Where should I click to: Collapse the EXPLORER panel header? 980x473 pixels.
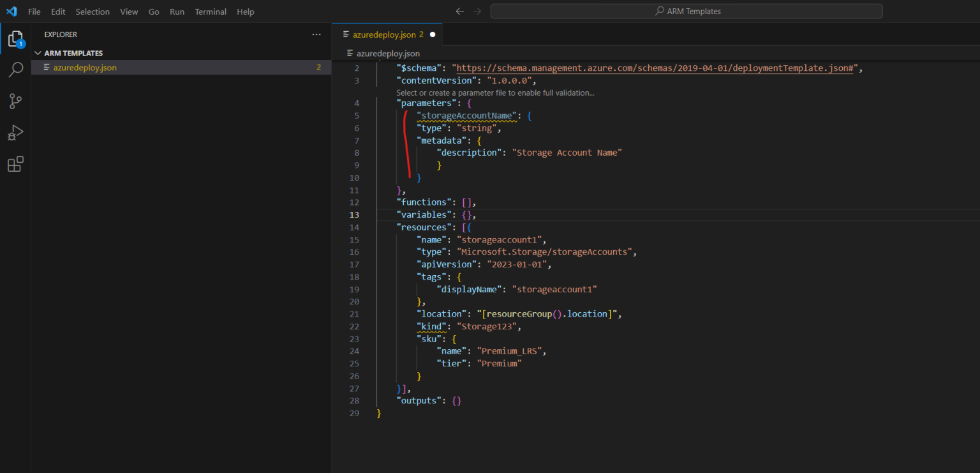60,34
